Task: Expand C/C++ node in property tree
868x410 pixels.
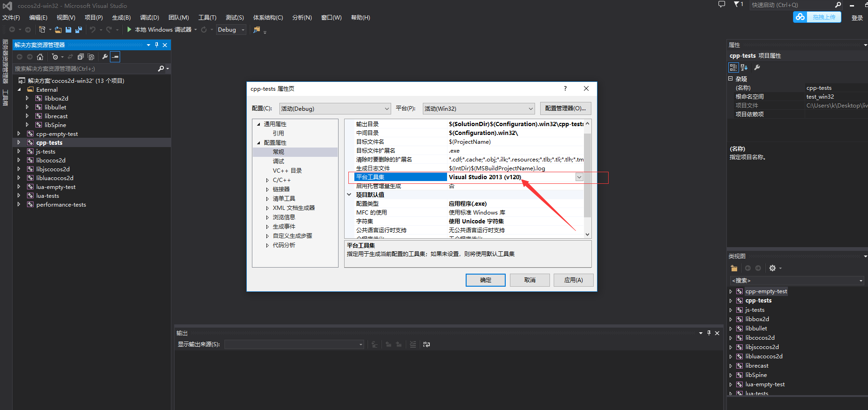Action: coord(267,180)
